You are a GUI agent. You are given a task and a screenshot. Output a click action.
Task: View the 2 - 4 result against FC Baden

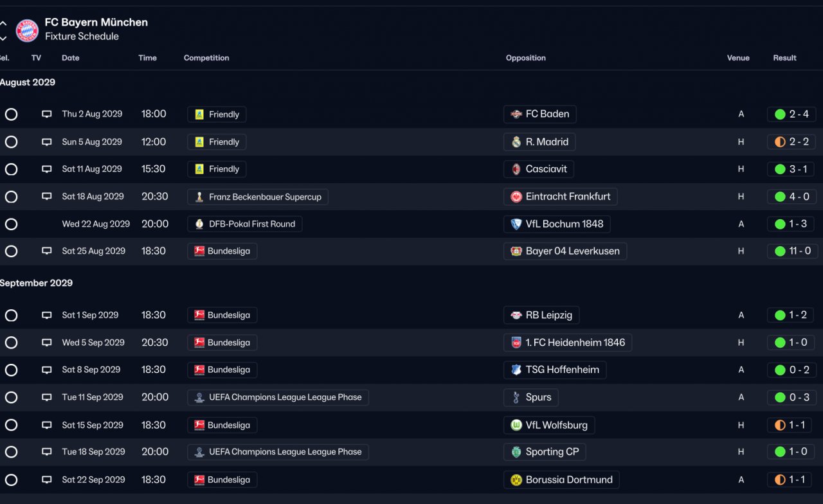click(792, 114)
